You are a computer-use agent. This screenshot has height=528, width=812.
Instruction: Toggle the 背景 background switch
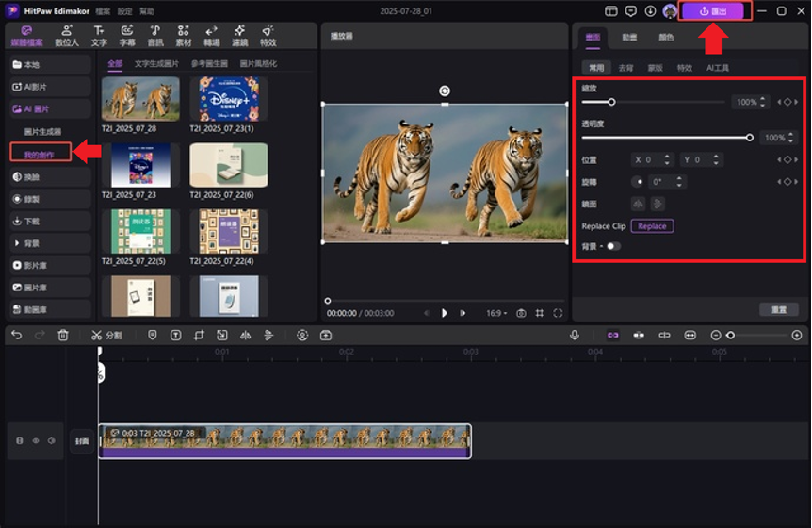point(613,246)
